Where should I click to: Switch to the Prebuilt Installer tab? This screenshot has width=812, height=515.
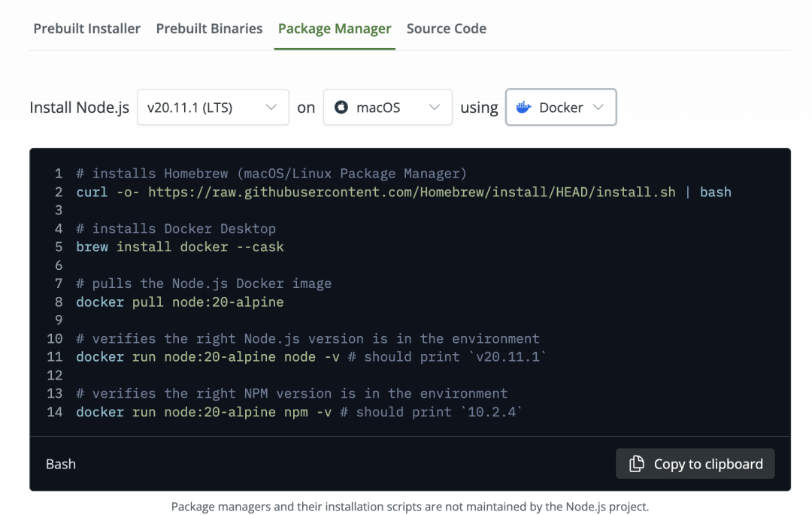tap(86, 29)
